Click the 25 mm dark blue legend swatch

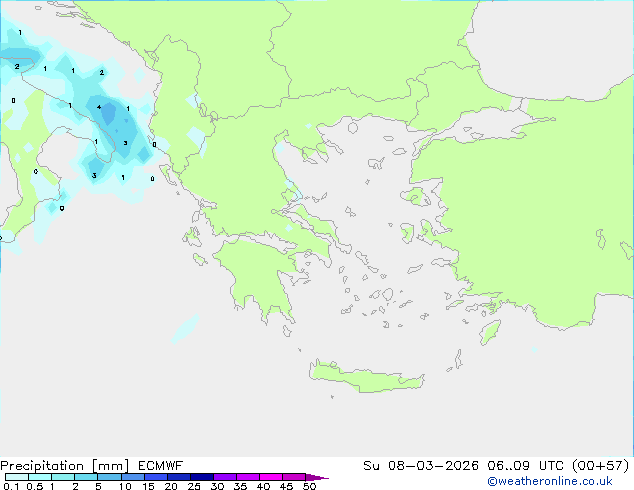click(202, 477)
